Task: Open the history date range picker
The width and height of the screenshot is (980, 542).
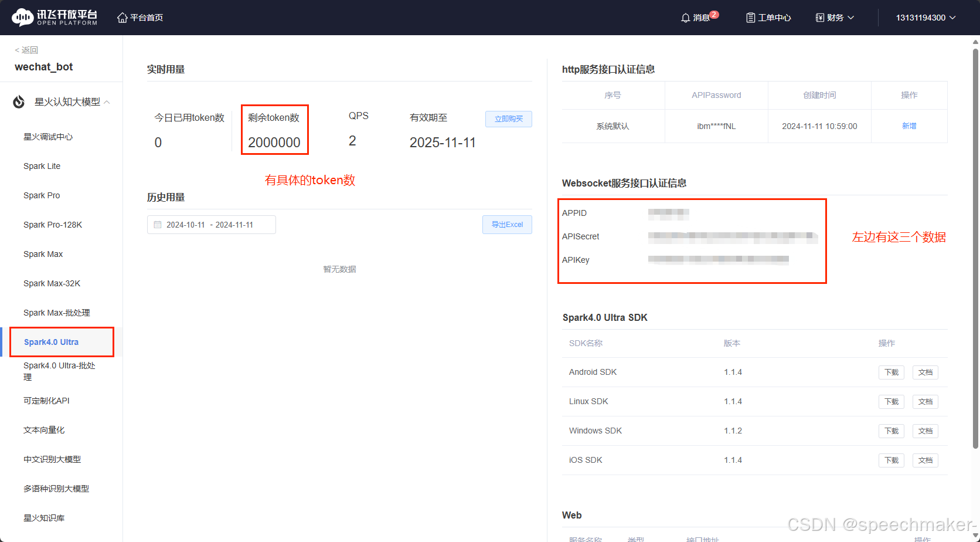Action: coord(212,225)
